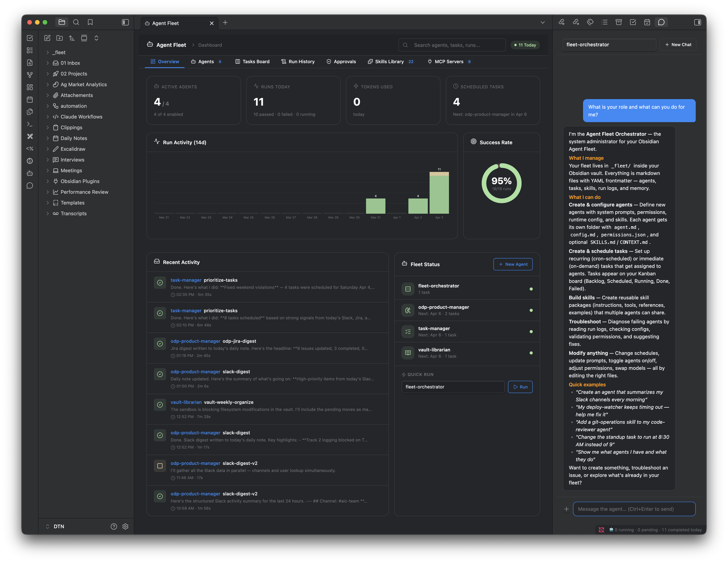Viewport: 728px width, 563px height.
Task: Click the Dashboard breadcrumb
Action: pyautogui.click(x=210, y=45)
